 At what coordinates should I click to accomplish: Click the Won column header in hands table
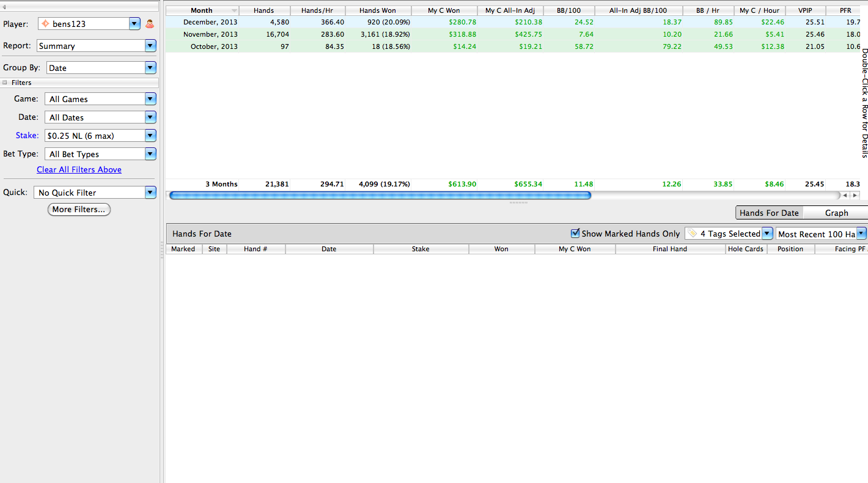(501, 249)
